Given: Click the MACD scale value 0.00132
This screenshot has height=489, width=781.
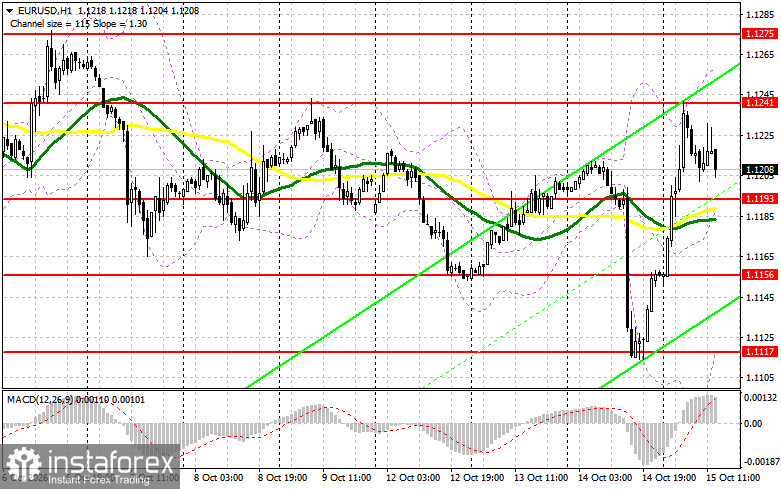Looking at the screenshot, I should (x=760, y=398).
